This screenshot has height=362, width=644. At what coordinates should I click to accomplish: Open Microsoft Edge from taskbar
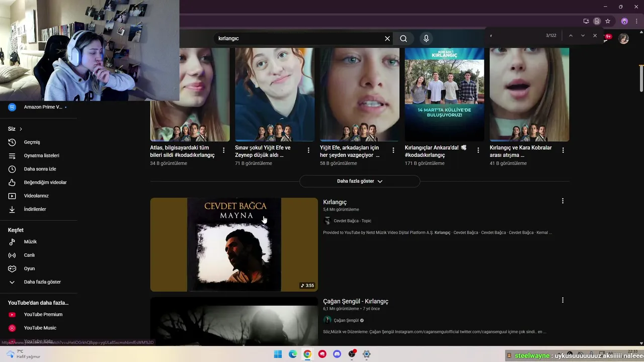(293, 354)
